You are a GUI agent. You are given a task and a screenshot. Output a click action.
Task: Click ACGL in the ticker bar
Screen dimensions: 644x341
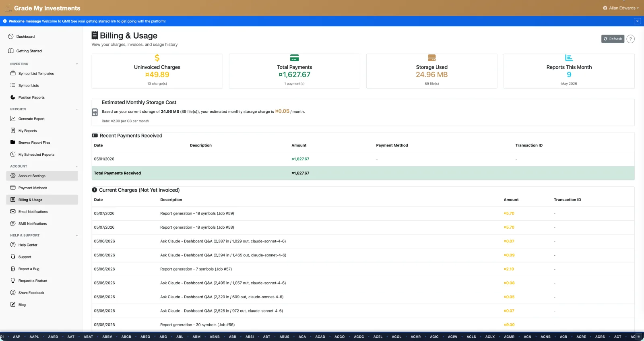pyautogui.click(x=396, y=337)
